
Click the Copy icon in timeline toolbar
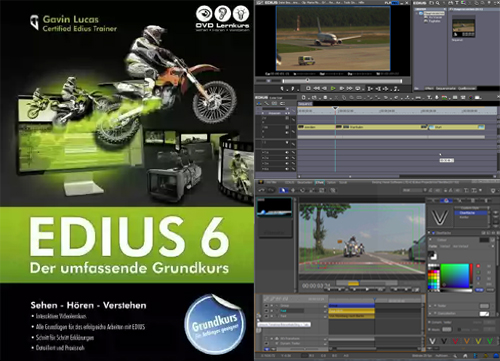(x=344, y=97)
